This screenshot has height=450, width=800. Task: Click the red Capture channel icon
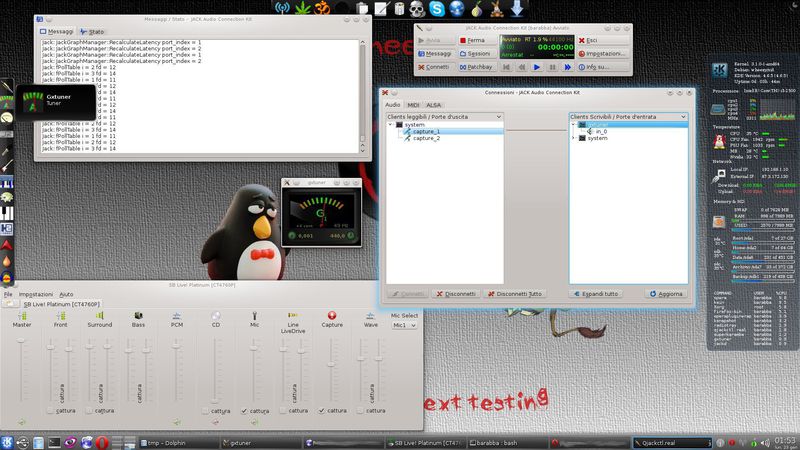pyautogui.click(x=332, y=316)
